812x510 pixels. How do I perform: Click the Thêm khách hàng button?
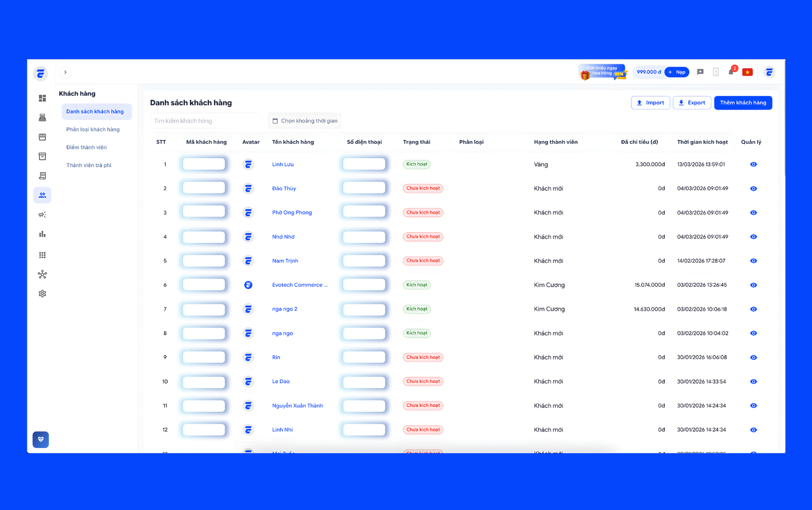(743, 103)
